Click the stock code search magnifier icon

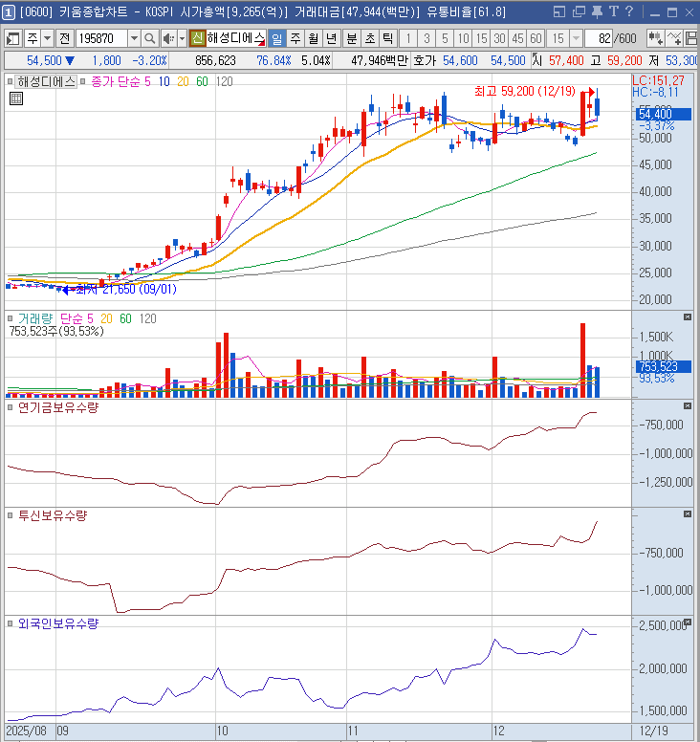click(x=150, y=38)
